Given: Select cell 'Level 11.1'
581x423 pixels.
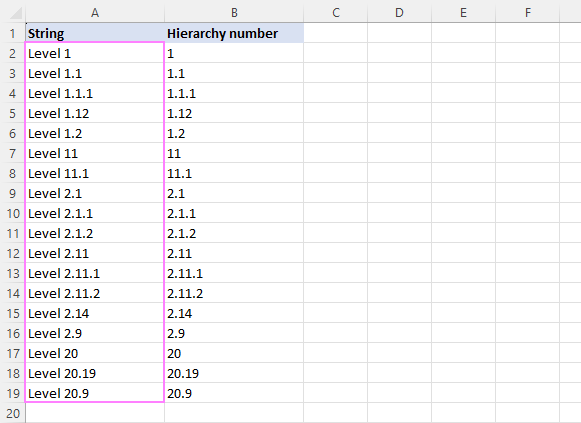Looking at the screenshot, I should click(x=95, y=173).
